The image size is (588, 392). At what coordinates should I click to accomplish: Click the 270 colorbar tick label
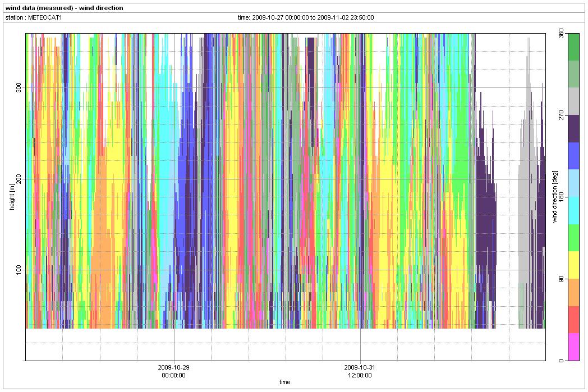(561, 116)
